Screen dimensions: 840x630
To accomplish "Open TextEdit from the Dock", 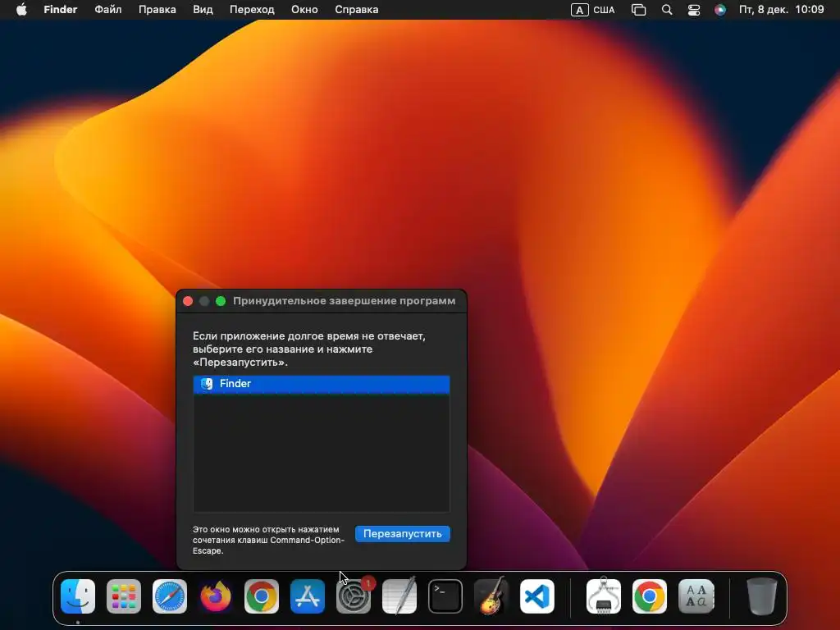I will [x=399, y=596].
